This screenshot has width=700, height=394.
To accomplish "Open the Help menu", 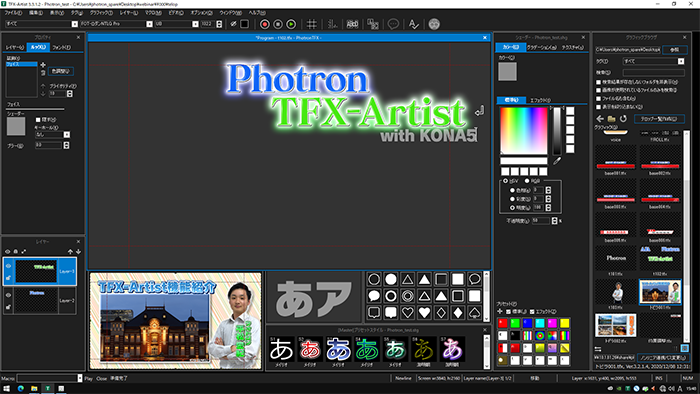I will tap(257, 13).
